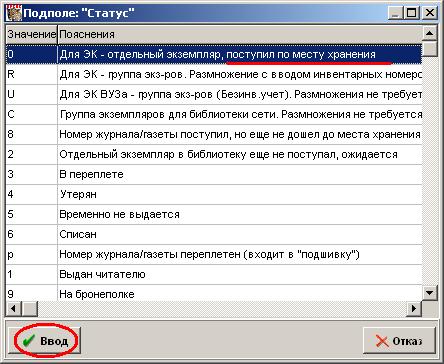Select the 'Выдан читателю' row
The height and width of the screenshot is (364, 444).
(x=214, y=274)
